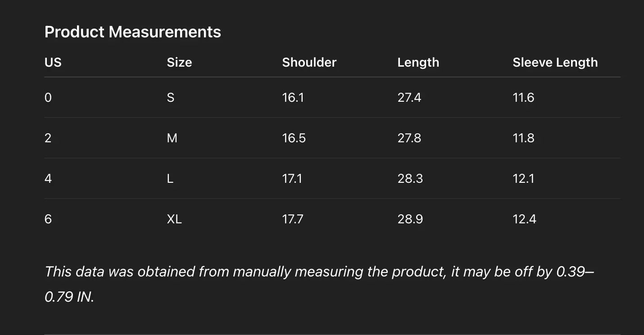Screen dimensions: 644x335
Task: Click the 27.8 length value
Action: (409, 138)
